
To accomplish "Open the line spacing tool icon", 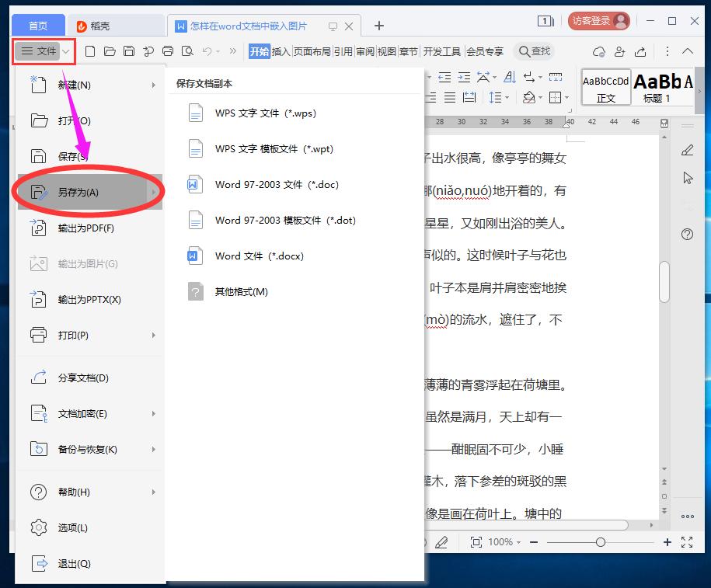I will click(x=495, y=97).
